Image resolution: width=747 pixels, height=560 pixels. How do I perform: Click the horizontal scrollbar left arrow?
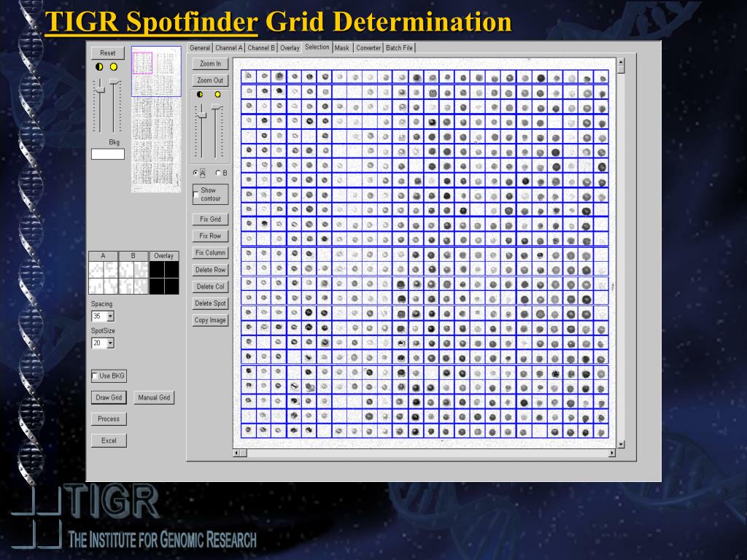click(x=236, y=453)
